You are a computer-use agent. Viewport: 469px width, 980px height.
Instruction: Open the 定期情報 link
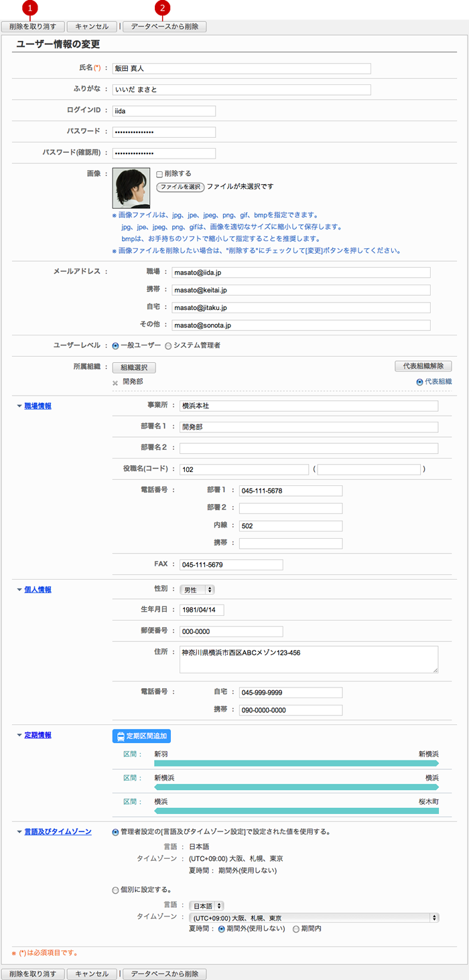[x=38, y=735]
